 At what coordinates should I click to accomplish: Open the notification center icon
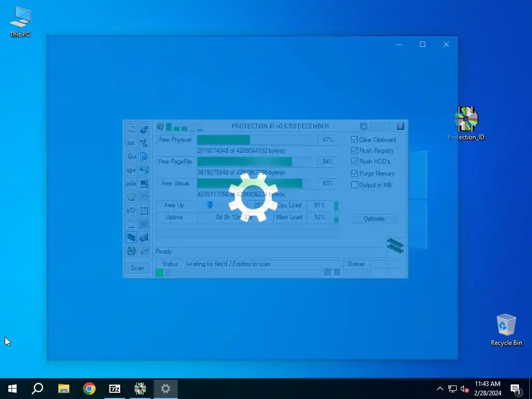pos(516,389)
